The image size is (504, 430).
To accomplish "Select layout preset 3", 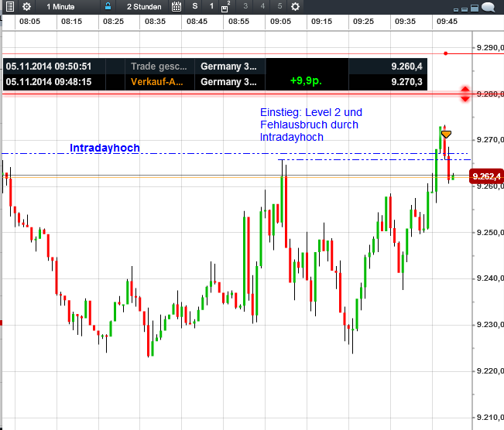I will [245, 6].
